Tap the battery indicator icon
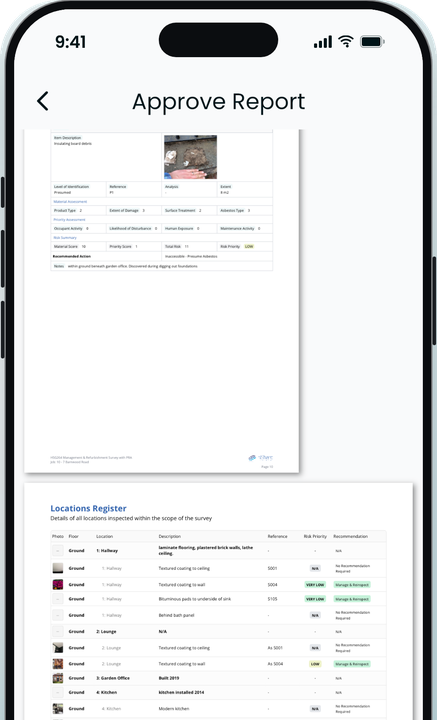 pos(372,42)
